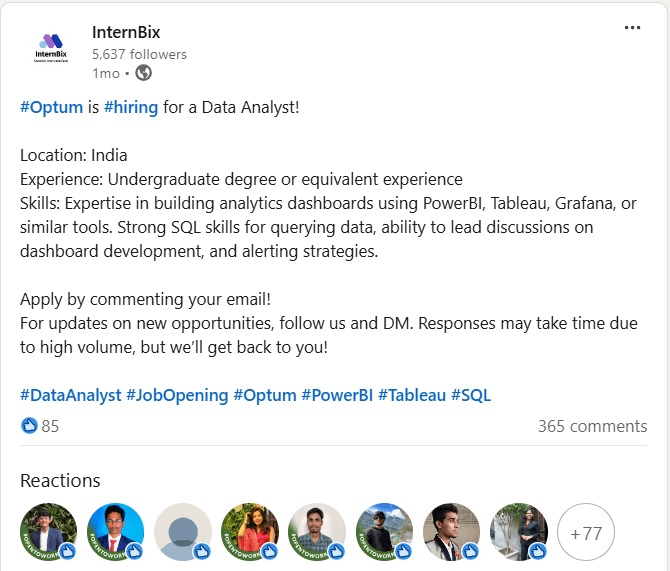Open the #Optum hashtag in first line
Image resolution: width=670 pixels, height=571 pixels.
tap(51, 107)
